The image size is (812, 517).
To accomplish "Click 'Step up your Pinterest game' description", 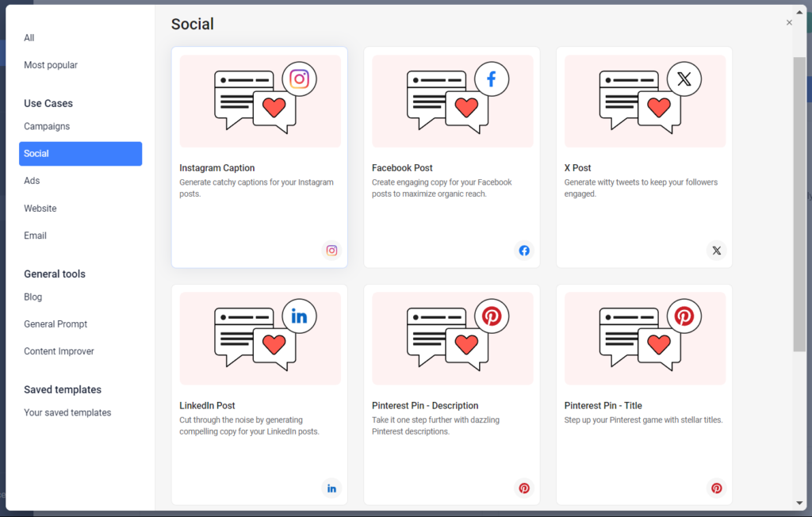I will [643, 420].
